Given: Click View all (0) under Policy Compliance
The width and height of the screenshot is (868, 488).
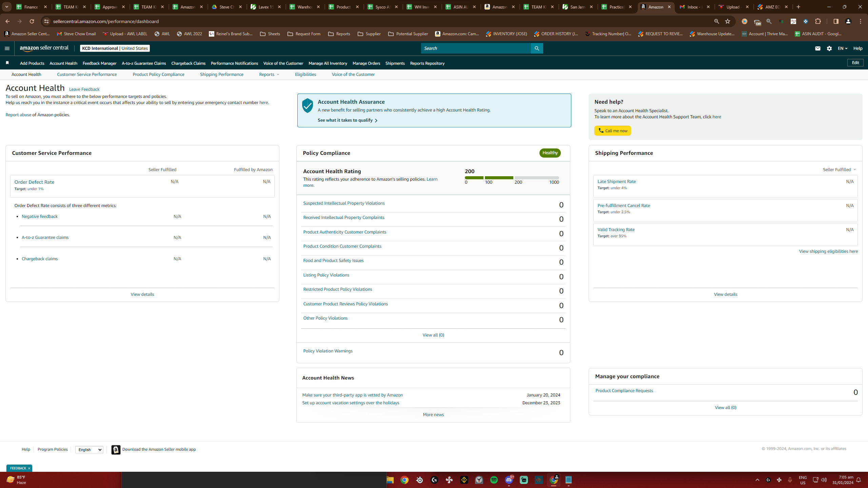Looking at the screenshot, I should coord(433,335).
